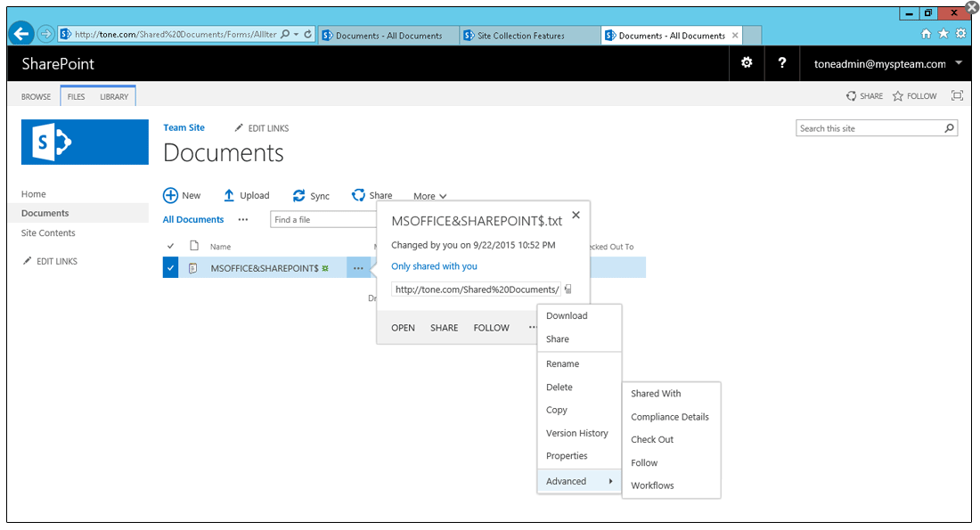Toggle the select all checkmark header

click(170, 246)
